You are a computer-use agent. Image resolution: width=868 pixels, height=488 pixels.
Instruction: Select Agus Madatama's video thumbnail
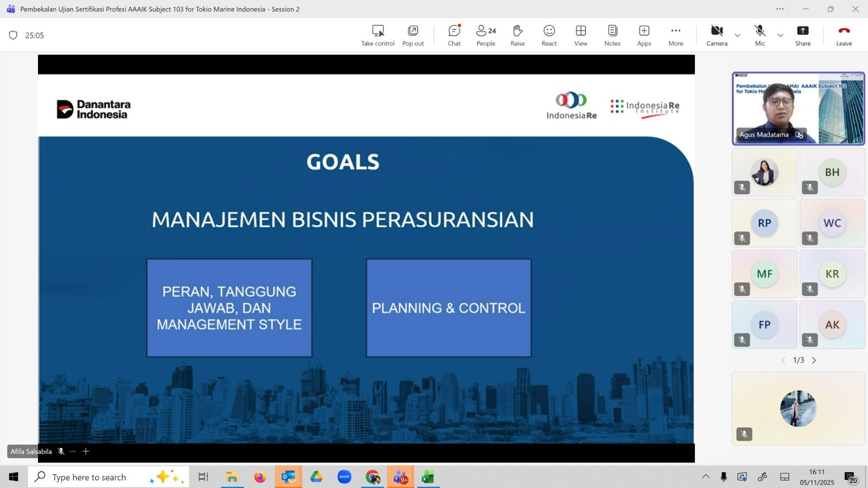pyautogui.click(x=798, y=108)
